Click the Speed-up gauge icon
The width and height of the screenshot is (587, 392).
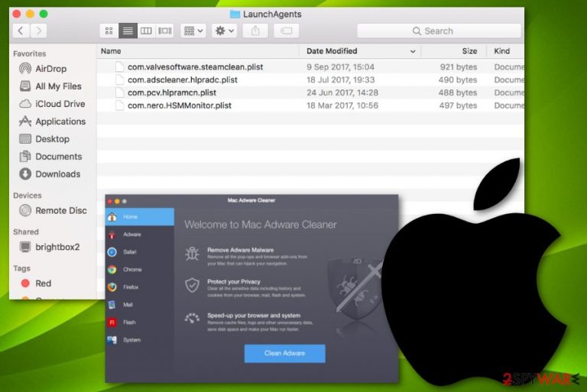pos(192,318)
